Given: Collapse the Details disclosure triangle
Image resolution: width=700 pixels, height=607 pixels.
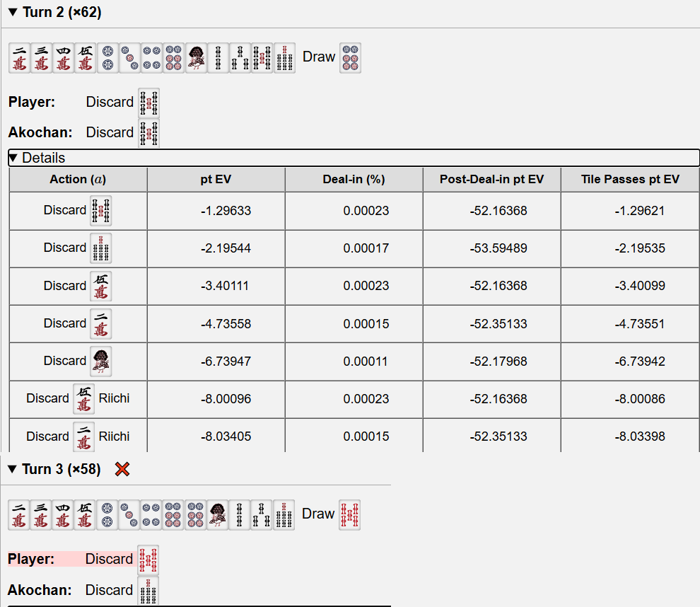Looking at the screenshot, I should point(13,158).
